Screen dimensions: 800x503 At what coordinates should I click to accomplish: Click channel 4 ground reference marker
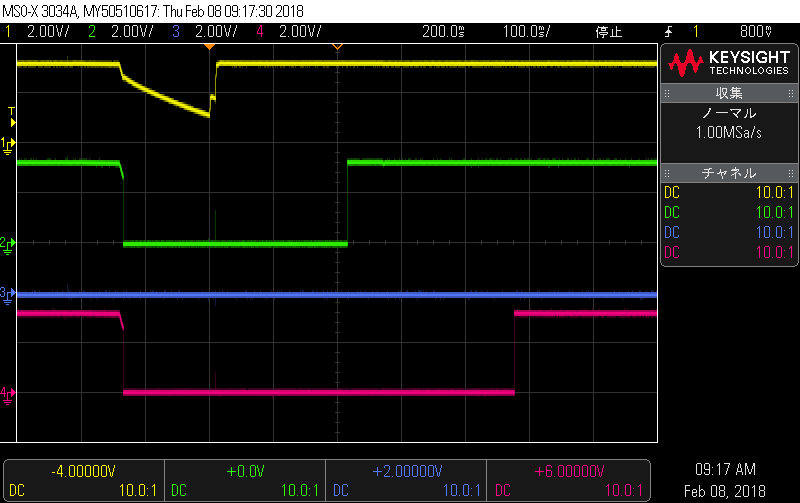(x=8, y=395)
